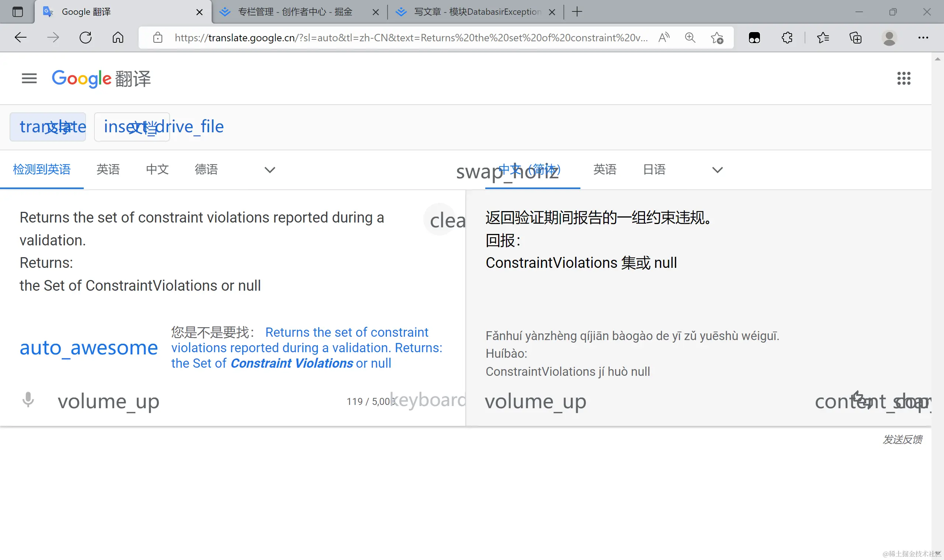Select 德语 as source language

(206, 169)
